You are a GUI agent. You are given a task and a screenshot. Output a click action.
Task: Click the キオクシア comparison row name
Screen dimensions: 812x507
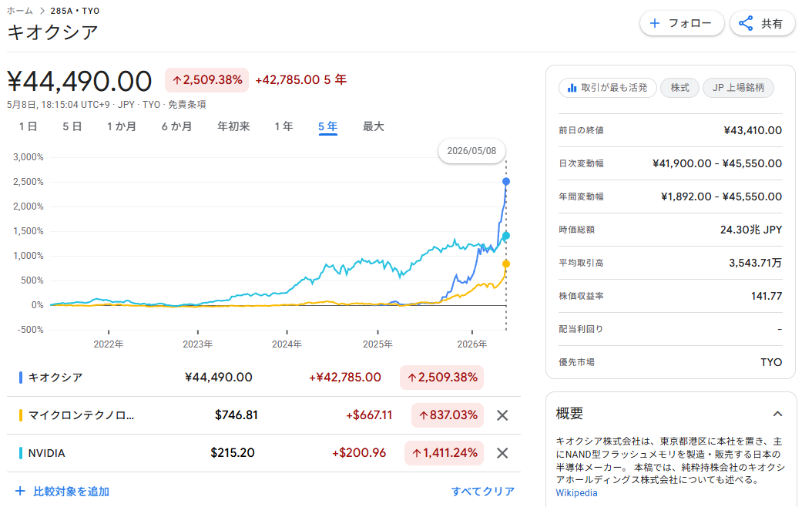coord(55,378)
